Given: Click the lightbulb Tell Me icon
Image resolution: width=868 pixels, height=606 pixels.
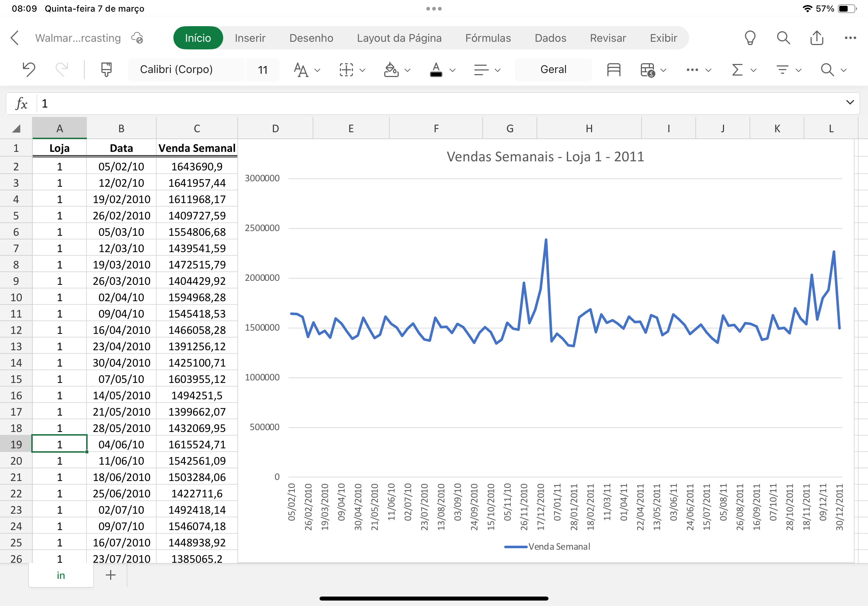Looking at the screenshot, I should pyautogui.click(x=750, y=38).
